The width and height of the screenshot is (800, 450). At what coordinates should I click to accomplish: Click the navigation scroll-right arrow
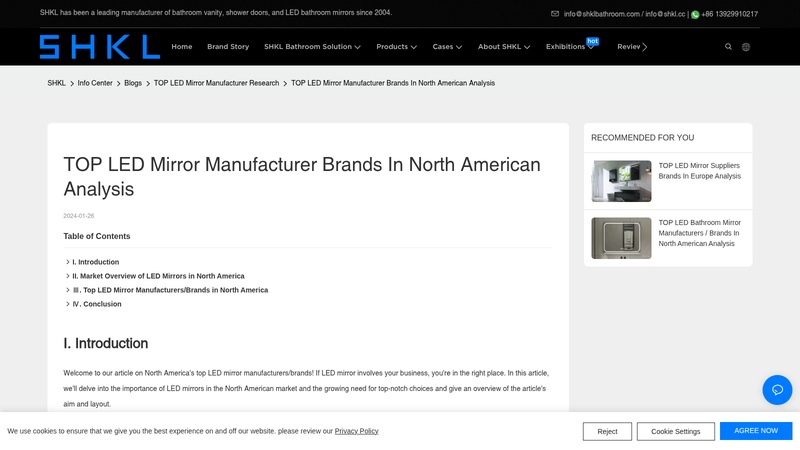tap(645, 47)
